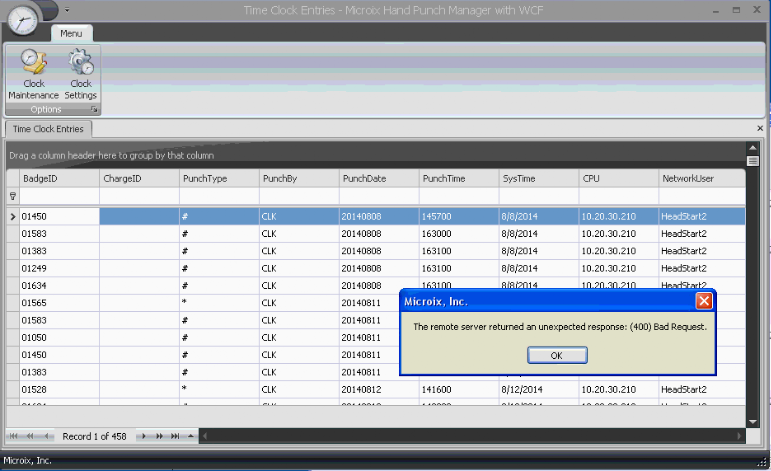Jump to last record in navigator
This screenshot has height=471, width=771.
pyautogui.click(x=175, y=436)
